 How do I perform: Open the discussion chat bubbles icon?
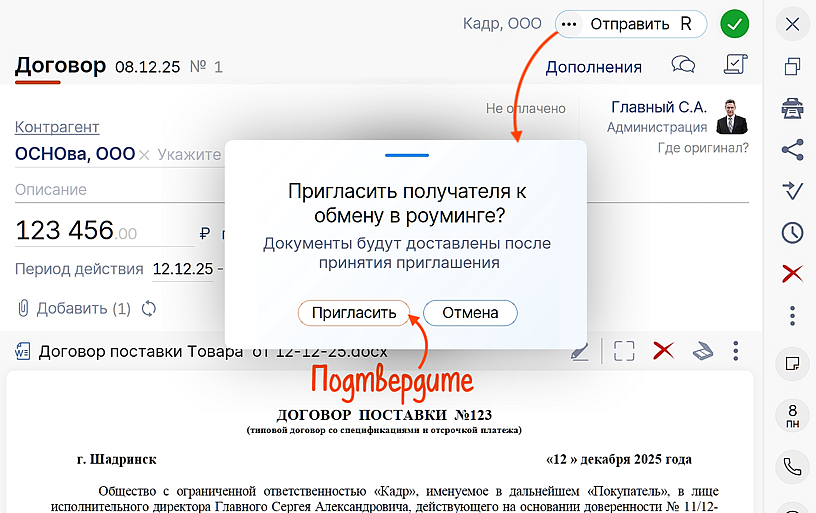click(684, 66)
